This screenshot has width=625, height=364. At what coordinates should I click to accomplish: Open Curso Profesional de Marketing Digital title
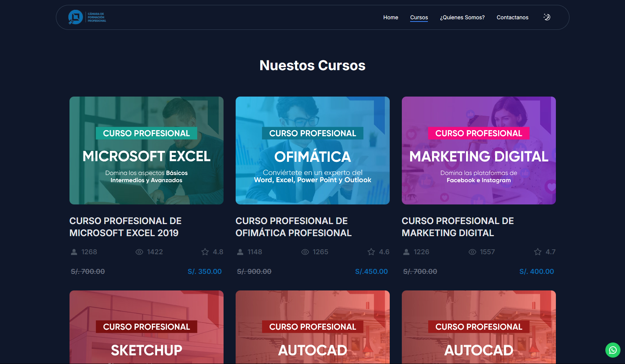[458, 227]
